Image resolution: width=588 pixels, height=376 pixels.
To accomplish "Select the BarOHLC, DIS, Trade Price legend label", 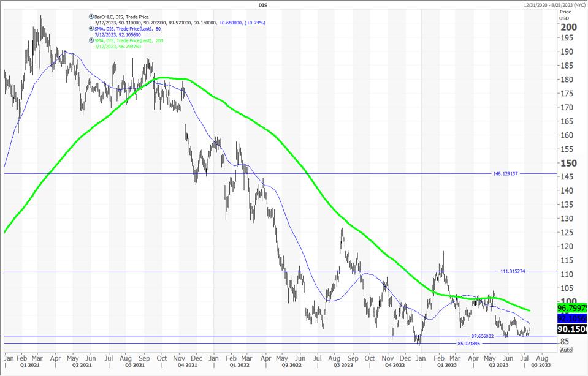I will pyautogui.click(x=123, y=17).
